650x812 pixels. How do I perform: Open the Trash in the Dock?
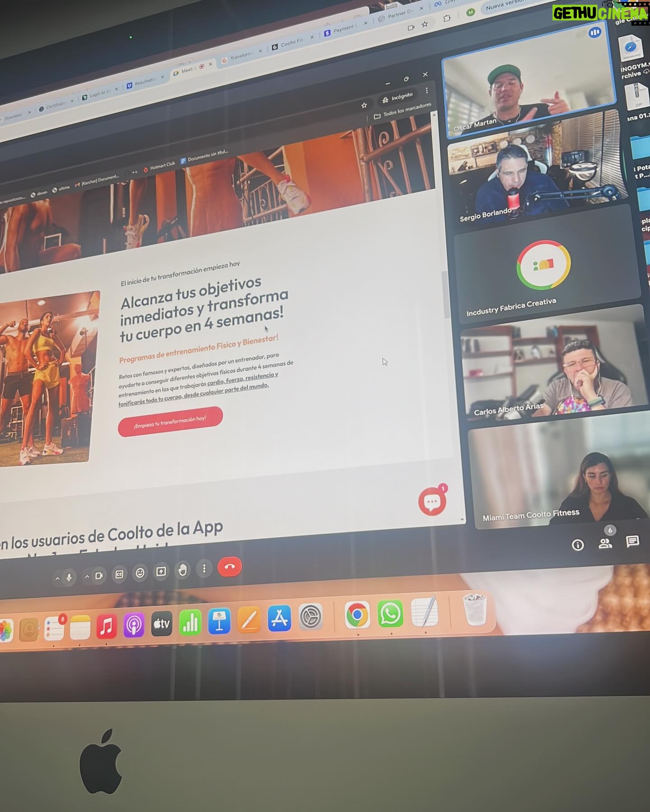click(x=475, y=609)
